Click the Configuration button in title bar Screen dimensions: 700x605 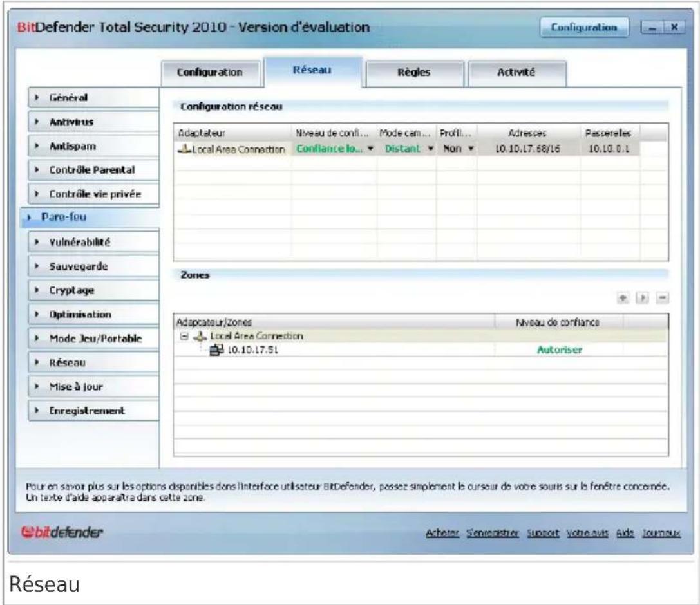pyautogui.click(x=584, y=28)
